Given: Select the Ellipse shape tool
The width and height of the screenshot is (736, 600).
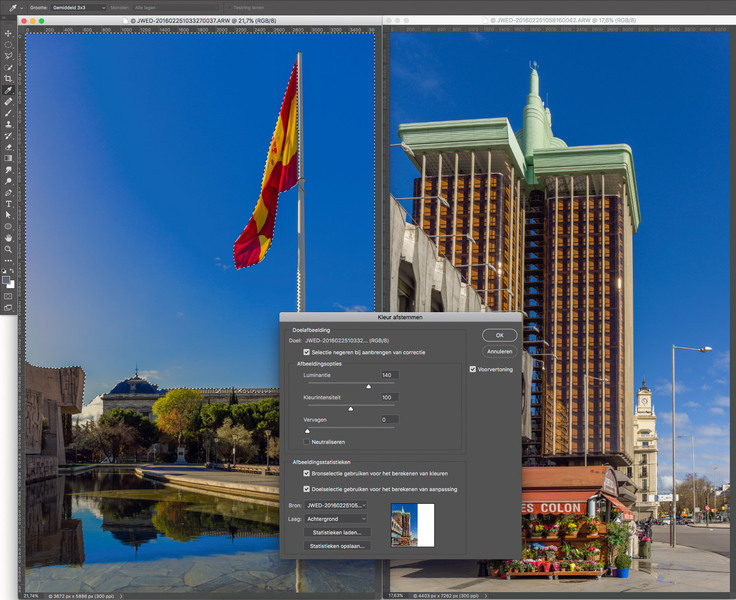Looking at the screenshot, I should (8, 226).
